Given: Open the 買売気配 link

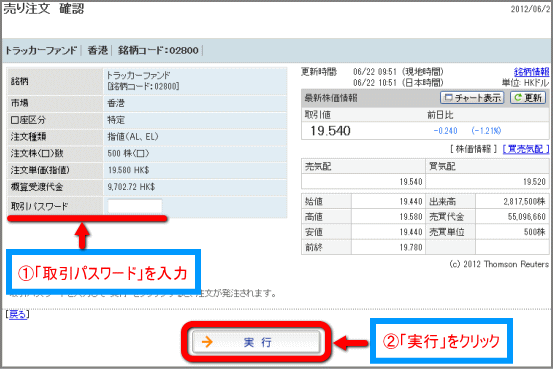Looking at the screenshot, I should 525,149.
